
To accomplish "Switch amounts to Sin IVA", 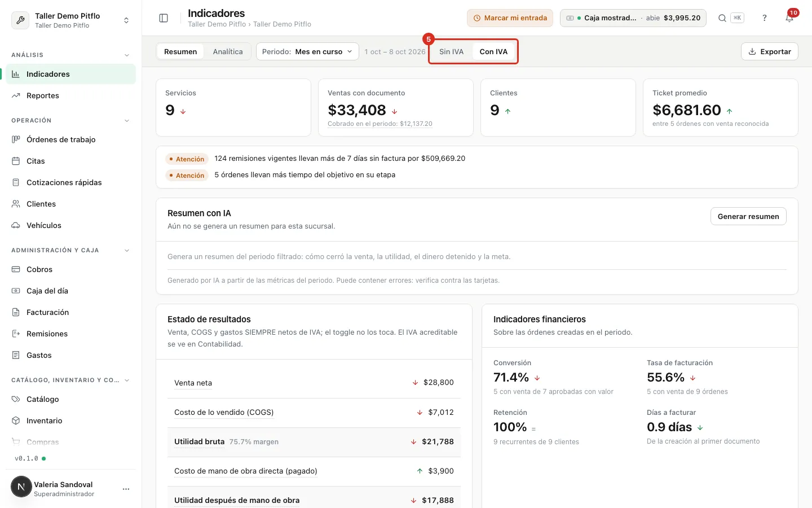I will pos(451,51).
